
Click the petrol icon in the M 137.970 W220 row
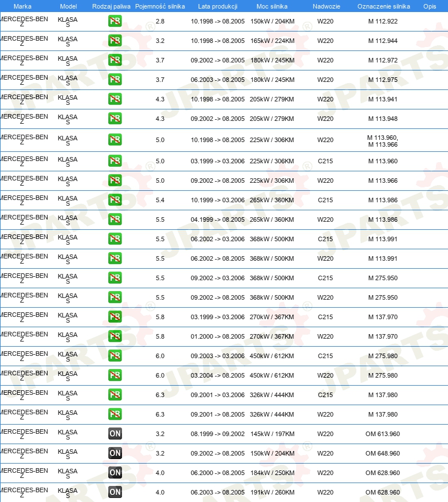(x=115, y=336)
